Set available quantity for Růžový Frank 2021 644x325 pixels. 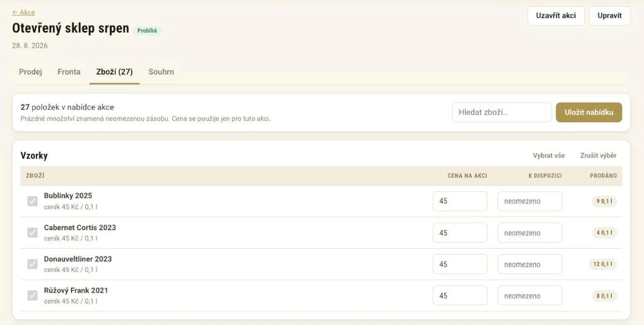pos(530,295)
